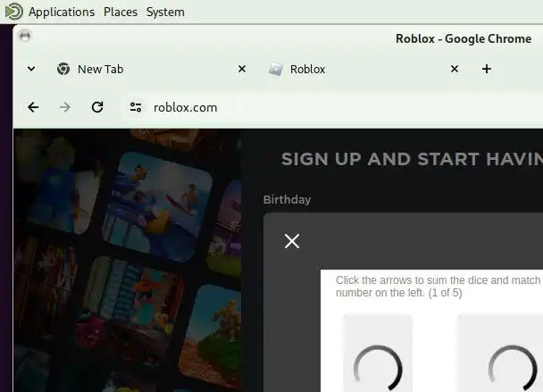
Task: Click the sign up heading text
Action: 412,159
